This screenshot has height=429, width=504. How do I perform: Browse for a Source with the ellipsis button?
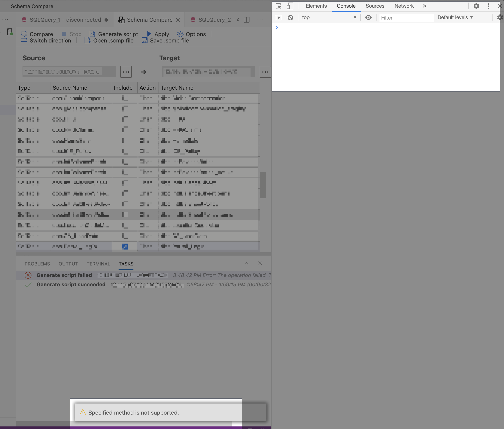click(126, 72)
